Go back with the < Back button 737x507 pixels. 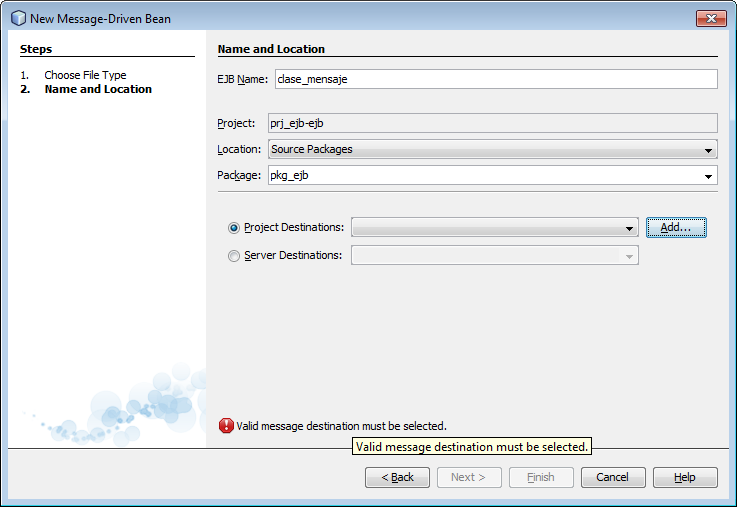[397, 478]
